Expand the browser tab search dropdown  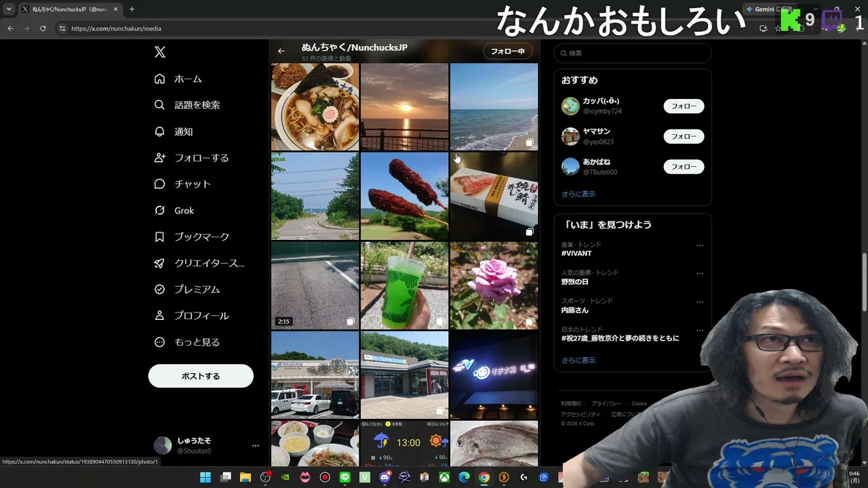click(x=9, y=9)
